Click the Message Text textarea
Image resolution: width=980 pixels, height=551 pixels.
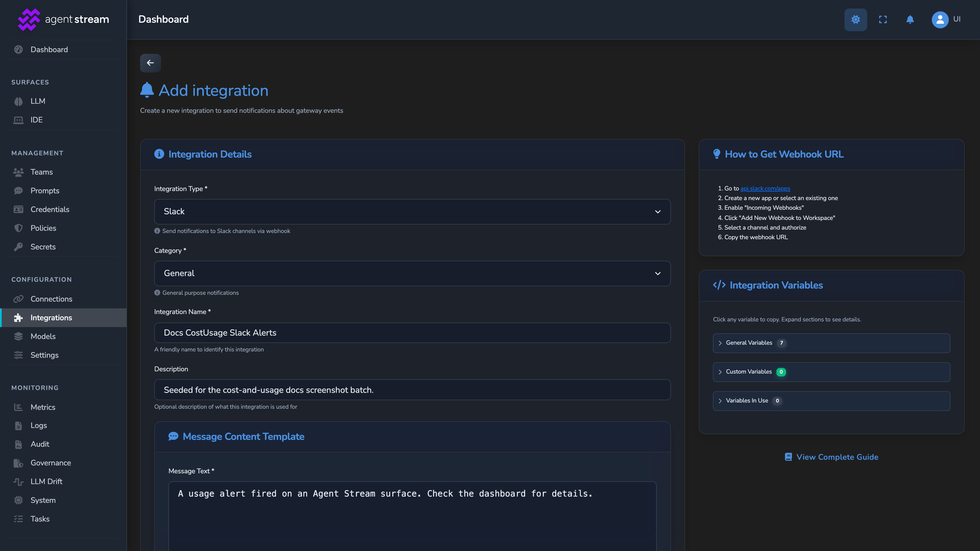click(412, 516)
